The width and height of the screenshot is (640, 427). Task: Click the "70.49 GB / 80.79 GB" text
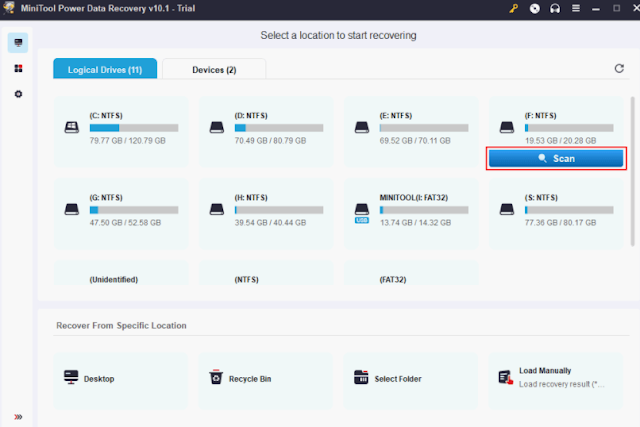[x=270, y=140]
